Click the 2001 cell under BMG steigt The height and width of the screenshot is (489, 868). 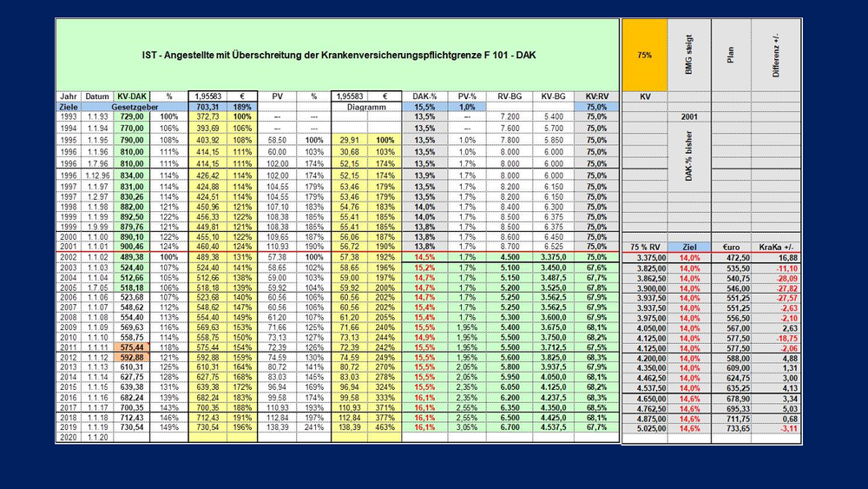[x=689, y=117]
